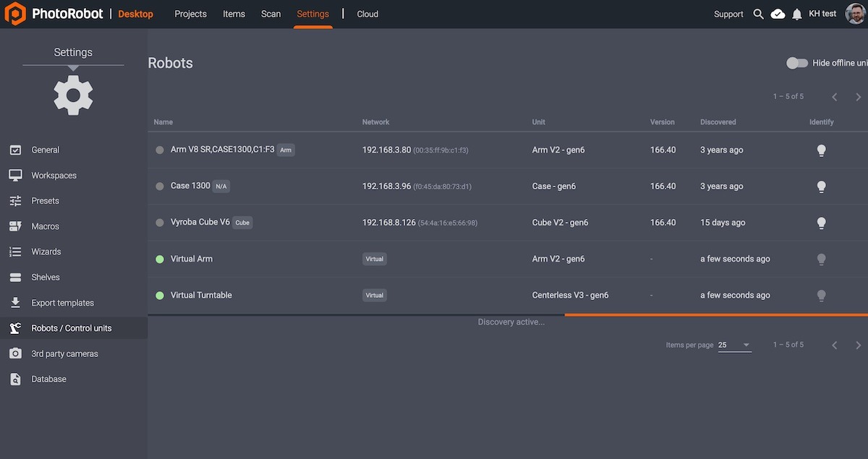Click the user avatar picture
868x459 pixels.
click(x=855, y=14)
